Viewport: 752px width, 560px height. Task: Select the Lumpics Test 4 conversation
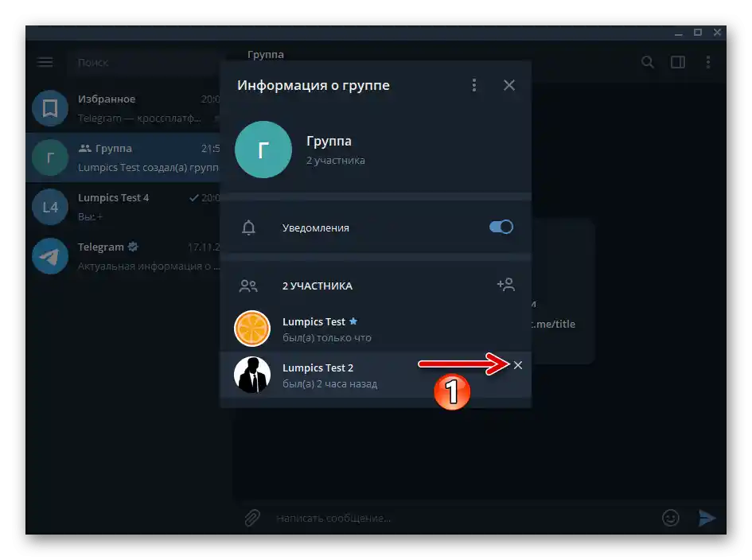click(x=119, y=206)
